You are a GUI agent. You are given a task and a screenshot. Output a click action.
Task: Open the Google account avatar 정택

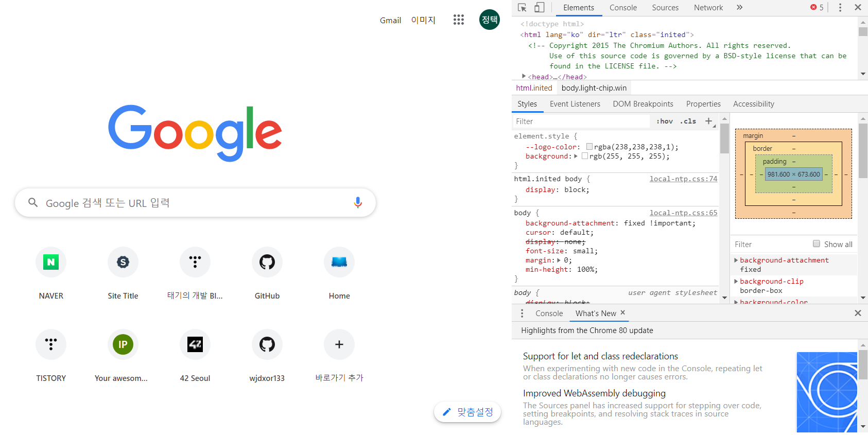[490, 20]
